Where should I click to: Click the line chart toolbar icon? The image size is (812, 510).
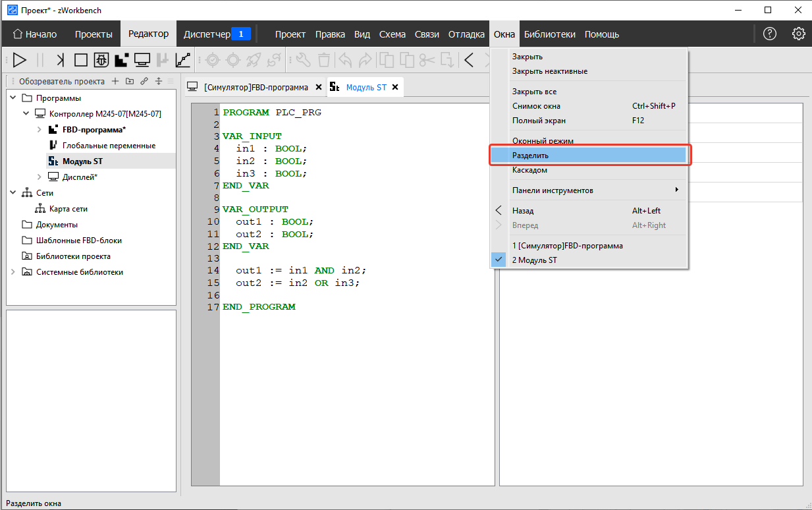tap(183, 60)
